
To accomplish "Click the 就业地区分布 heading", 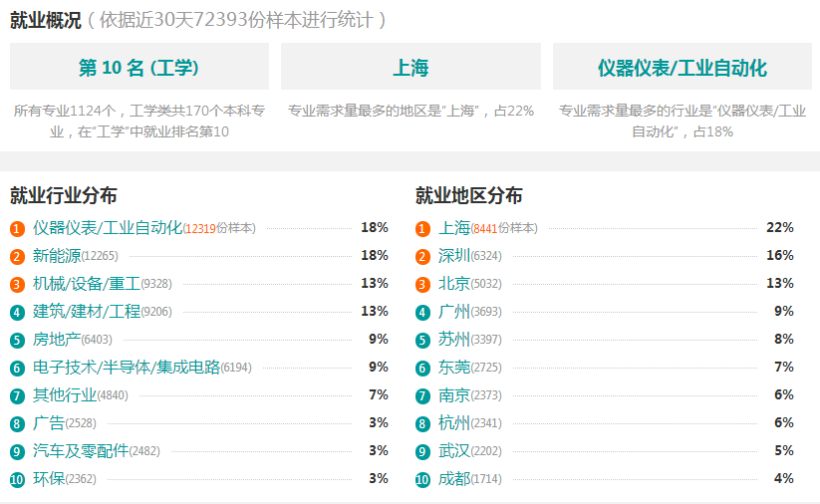I will (x=468, y=195).
